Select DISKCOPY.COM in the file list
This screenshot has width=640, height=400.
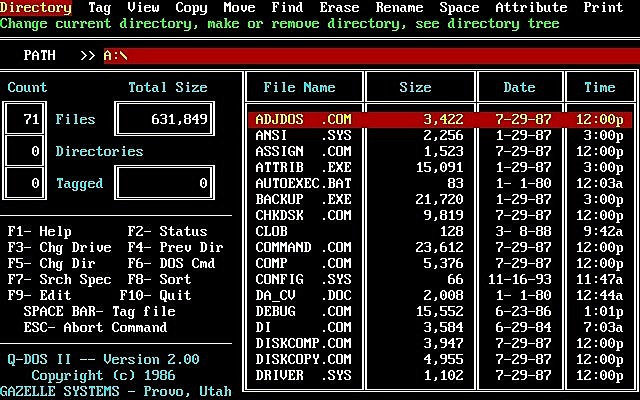(x=440, y=359)
